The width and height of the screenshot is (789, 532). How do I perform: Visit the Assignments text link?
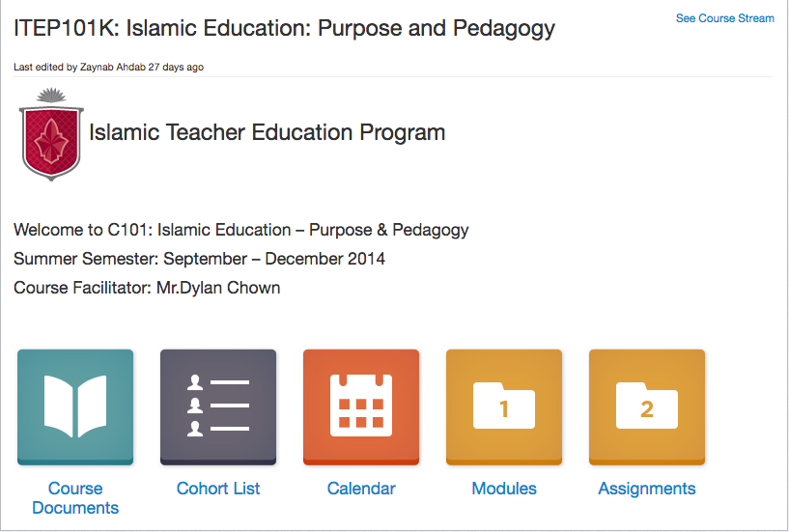click(647, 489)
